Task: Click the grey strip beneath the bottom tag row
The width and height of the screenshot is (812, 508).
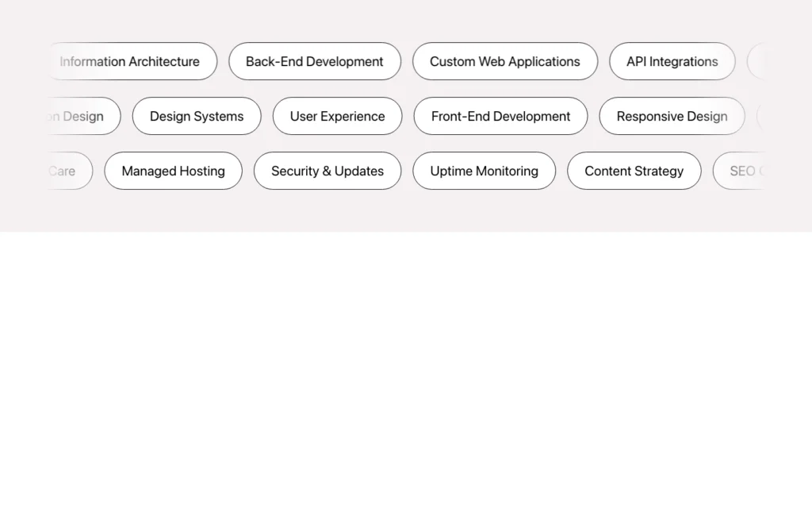Action: pos(406,212)
